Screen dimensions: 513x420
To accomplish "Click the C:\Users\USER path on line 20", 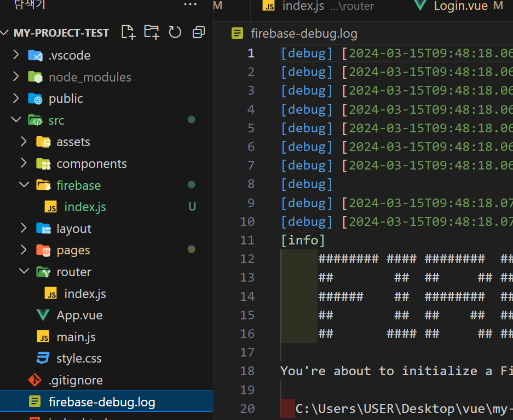I will point(404,409).
